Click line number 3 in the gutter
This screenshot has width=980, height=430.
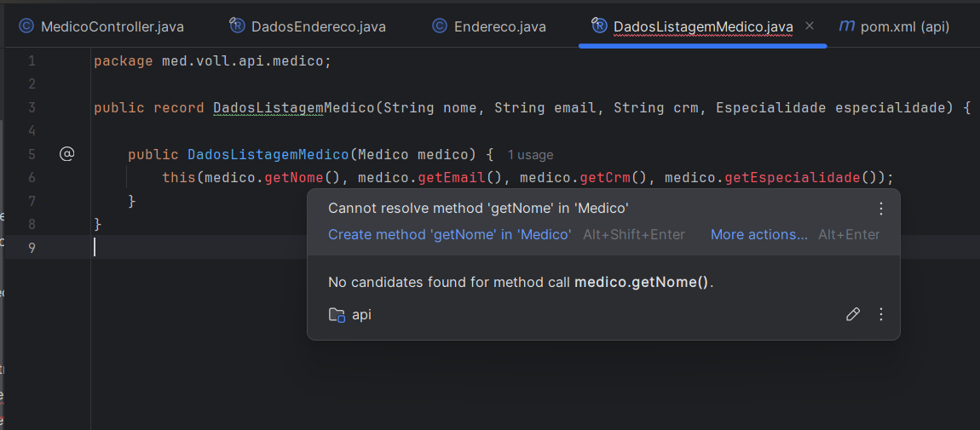click(32, 107)
